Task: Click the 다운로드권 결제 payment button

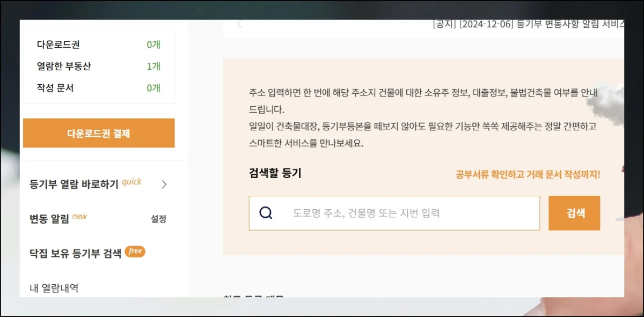Action: click(98, 132)
